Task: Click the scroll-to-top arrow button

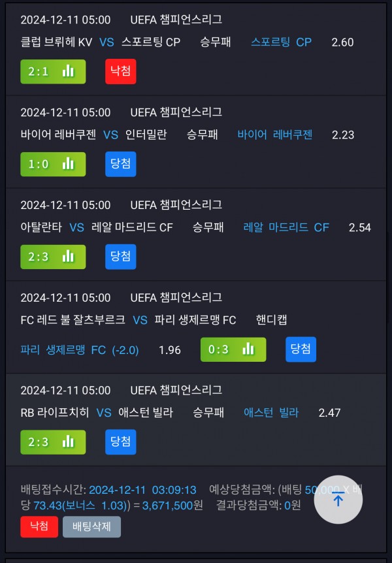Action: coord(338,500)
